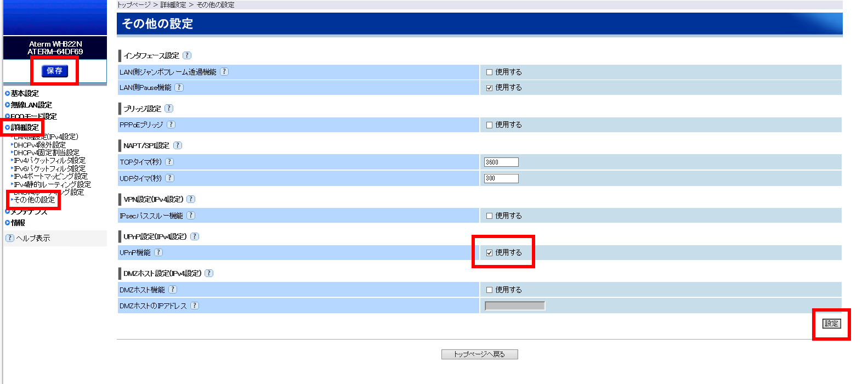
Task: Click help icon beside DMZホスト機能
Action: click(173, 290)
